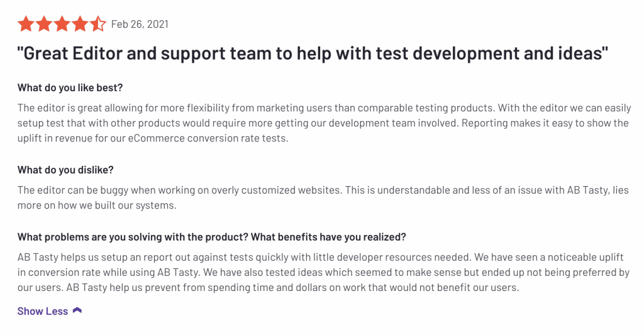
Task: Click the fourth rating star
Action: tap(80, 25)
